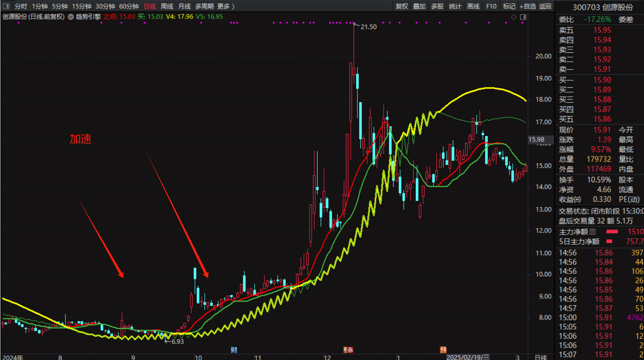Click the 2025/02/19 date on timeline
This screenshot has width=644, height=360.
pos(468,357)
